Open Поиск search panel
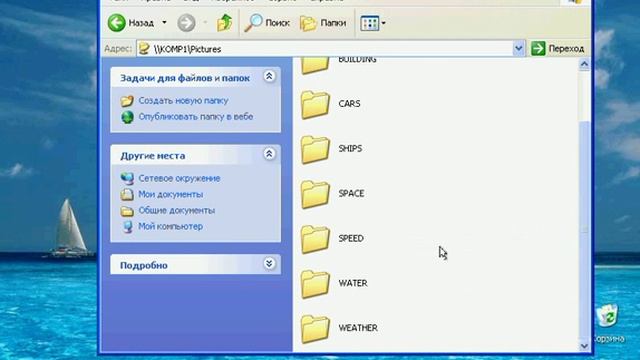The height and width of the screenshot is (360, 640). click(267, 23)
